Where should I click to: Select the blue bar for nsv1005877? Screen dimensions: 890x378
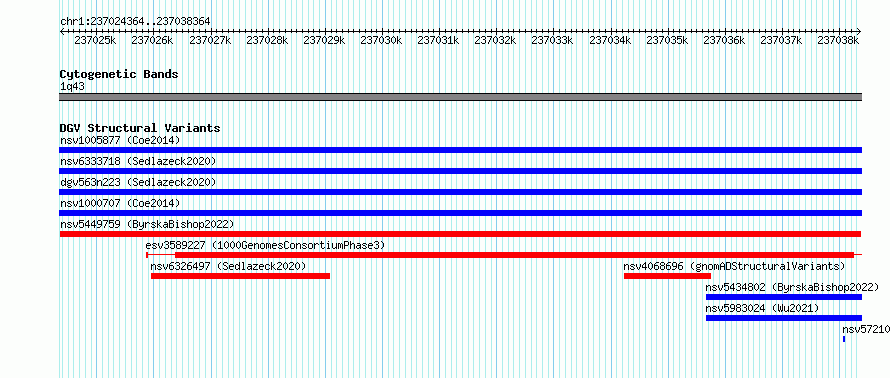pos(460,150)
